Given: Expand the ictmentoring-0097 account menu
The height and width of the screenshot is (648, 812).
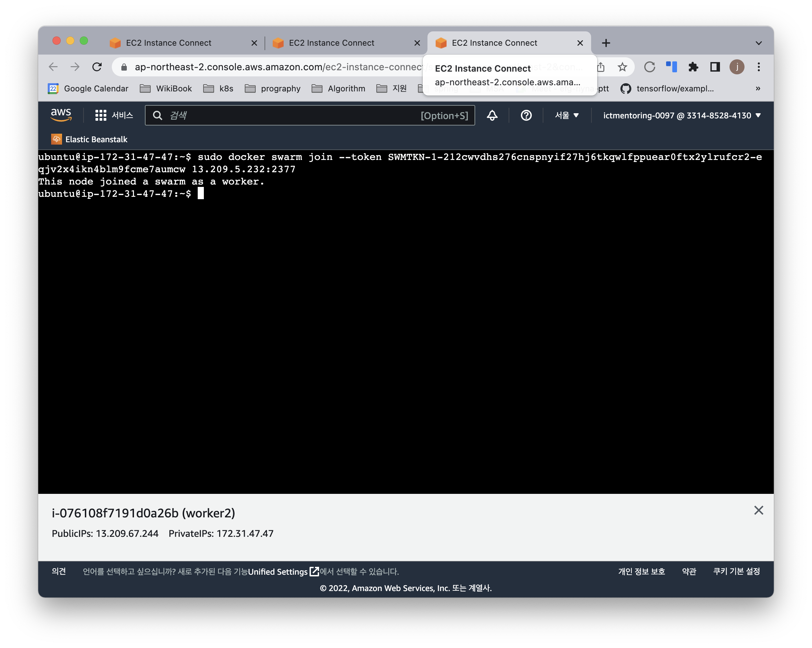Looking at the screenshot, I should point(682,115).
